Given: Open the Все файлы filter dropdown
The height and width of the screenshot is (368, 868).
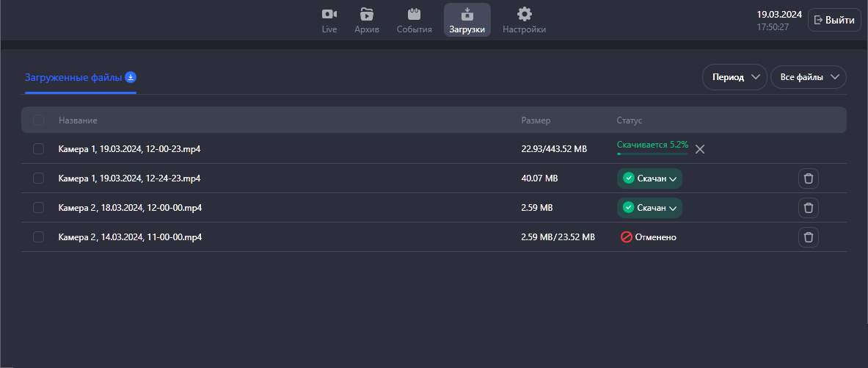Looking at the screenshot, I should (x=808, y=77).
